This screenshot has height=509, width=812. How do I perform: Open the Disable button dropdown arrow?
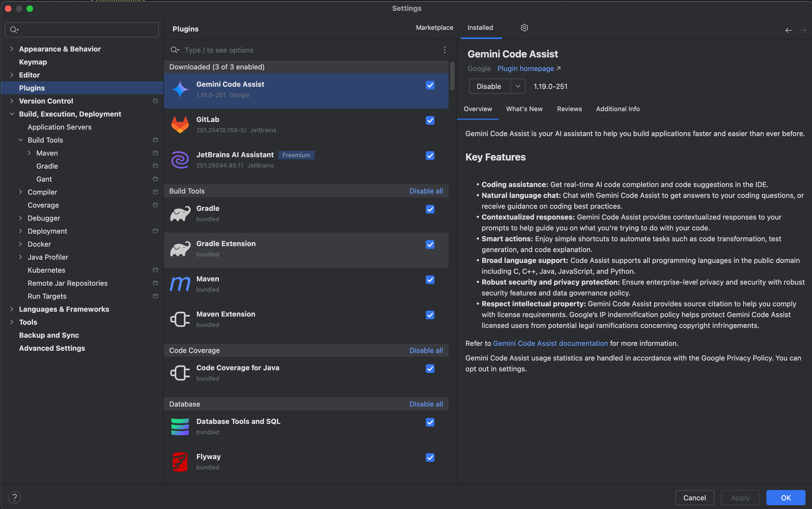tap(518, 86)
